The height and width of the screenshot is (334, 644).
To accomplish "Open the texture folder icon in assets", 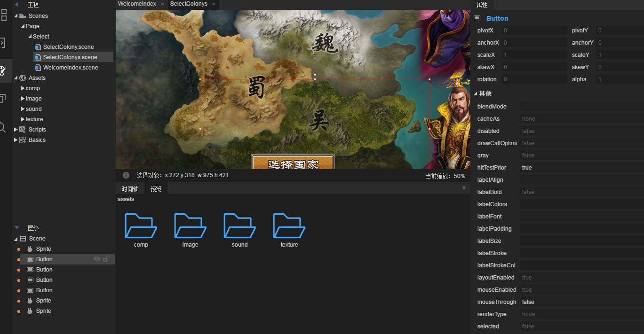I will 289,226.
